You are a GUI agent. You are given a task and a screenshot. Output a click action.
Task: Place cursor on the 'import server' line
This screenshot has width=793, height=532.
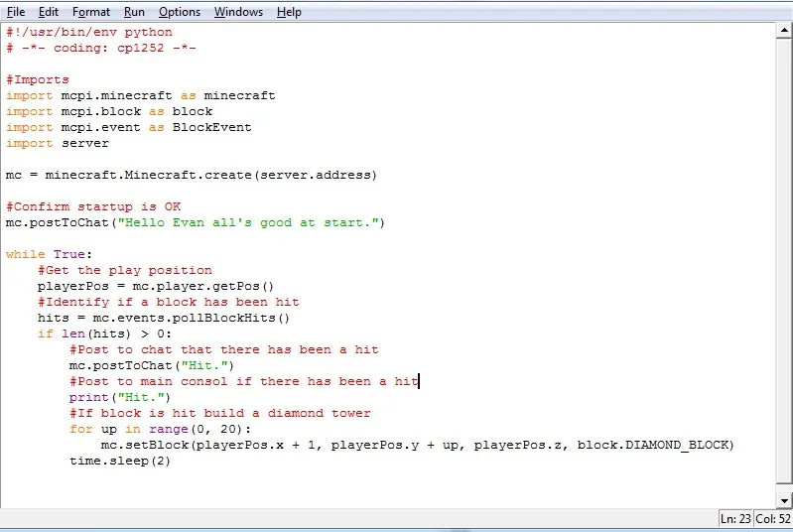tap(58, 143)
